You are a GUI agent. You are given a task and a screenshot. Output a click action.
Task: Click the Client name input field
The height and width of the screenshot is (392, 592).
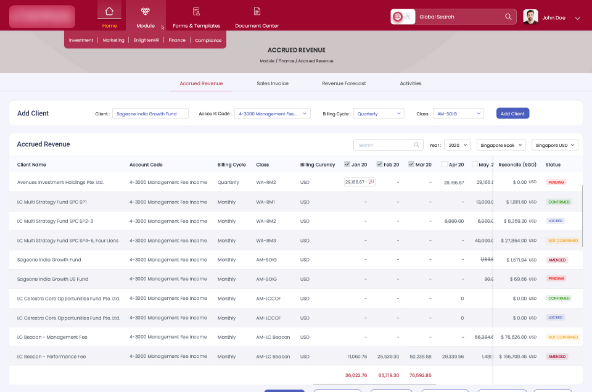(x=150, y=114)
